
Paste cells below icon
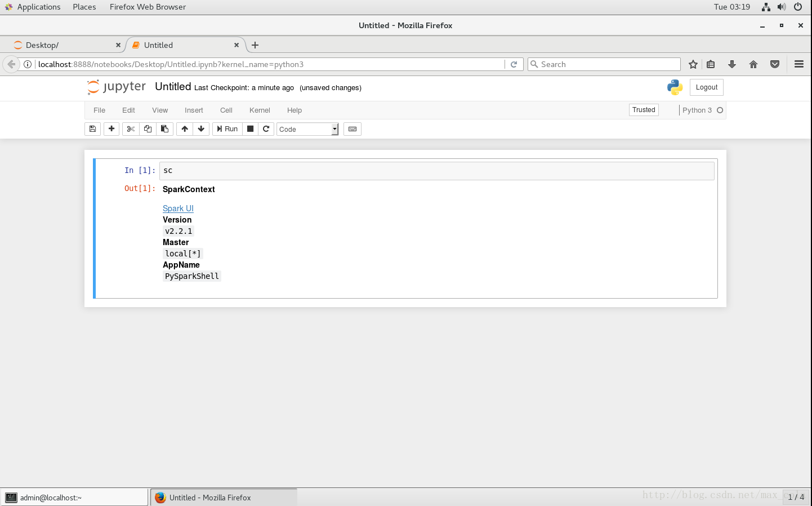point(164,129)
